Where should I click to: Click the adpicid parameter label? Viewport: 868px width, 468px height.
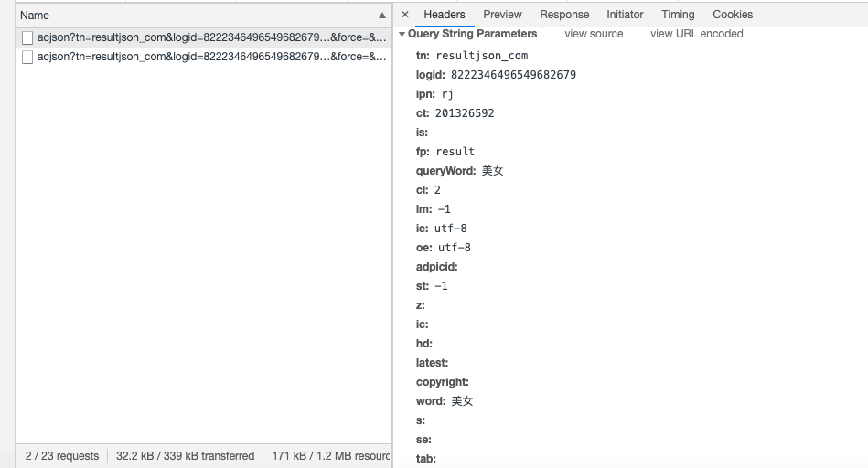[x=437, y=267]
